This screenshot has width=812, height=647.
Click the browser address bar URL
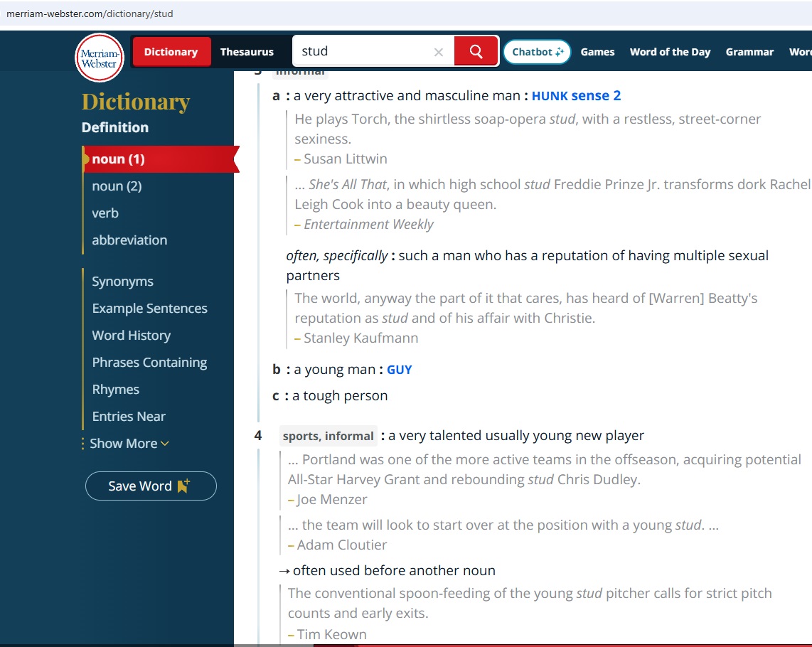click(90, 14)
